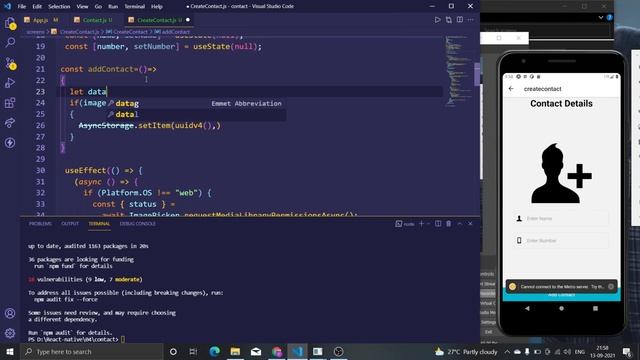The width and height of the screenshot is (640, 360).
Task: Kill the terminal with the trash icon
Action: (449, 224)
